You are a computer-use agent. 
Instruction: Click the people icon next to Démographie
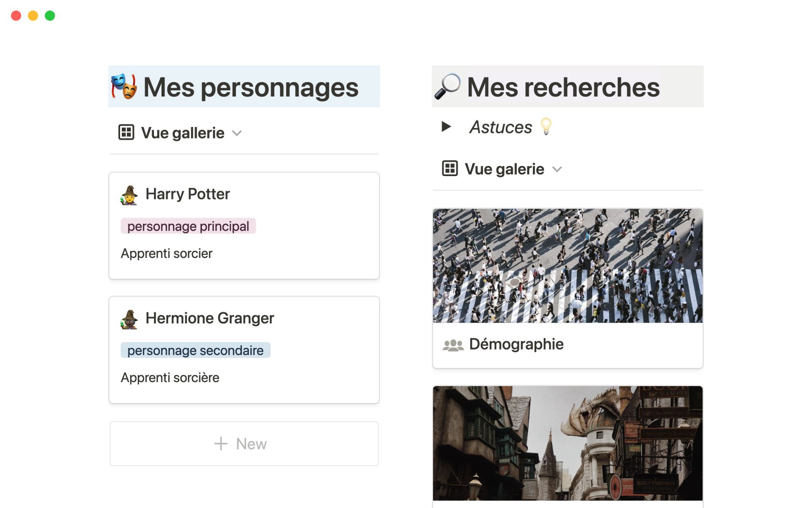[453, 345]
